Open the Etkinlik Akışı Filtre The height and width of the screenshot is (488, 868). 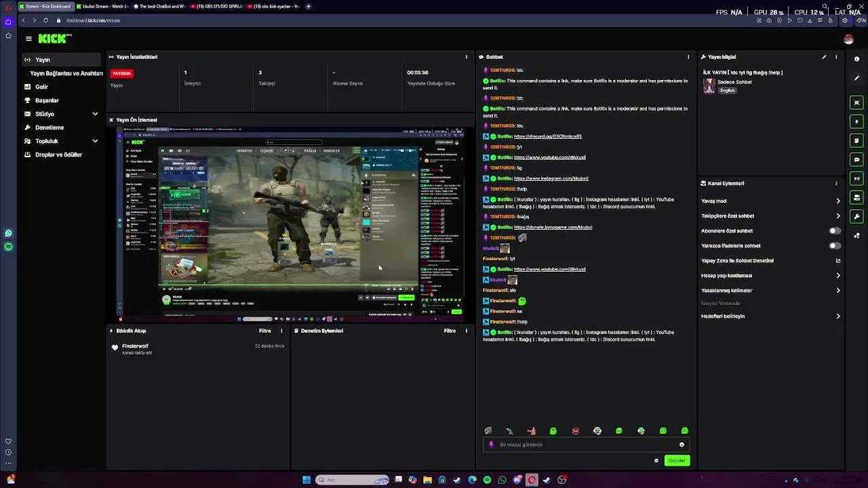click(x=264, y=331)
